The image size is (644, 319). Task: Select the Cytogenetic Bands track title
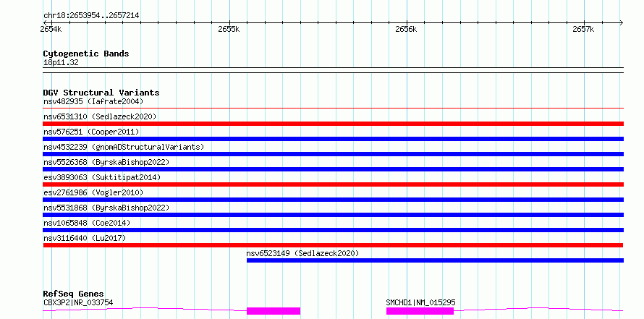coord(86,54)
